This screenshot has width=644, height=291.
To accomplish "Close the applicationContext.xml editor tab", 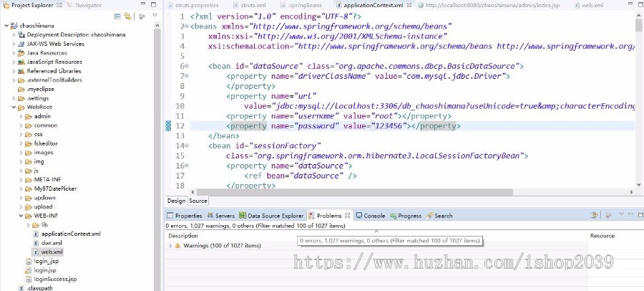I will [x=409, y=5].
